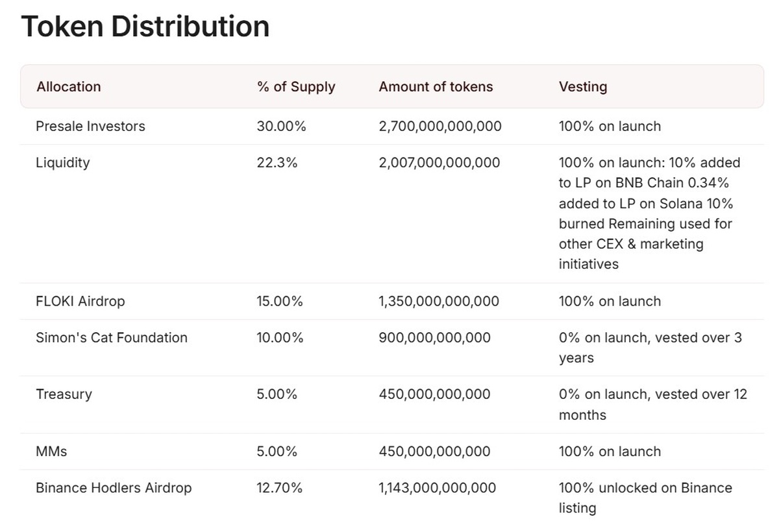Click the Binance Hodlers Airdrop label

(x=114, y=488)
